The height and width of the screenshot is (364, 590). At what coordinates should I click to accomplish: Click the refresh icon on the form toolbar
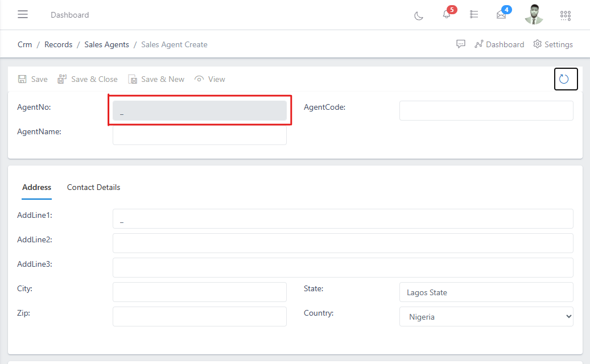[566, 78]
